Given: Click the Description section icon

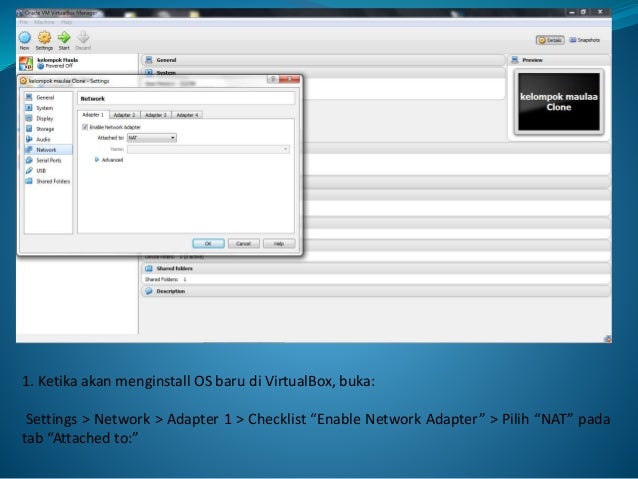Looking at the screenshot, I should tap(149, 291).
